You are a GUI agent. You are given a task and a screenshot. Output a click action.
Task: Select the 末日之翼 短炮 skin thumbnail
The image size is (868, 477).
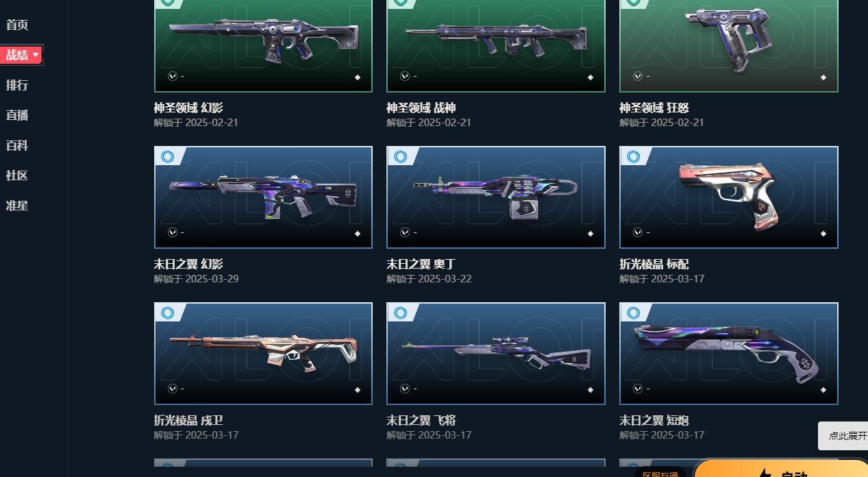tap(729, 354)
